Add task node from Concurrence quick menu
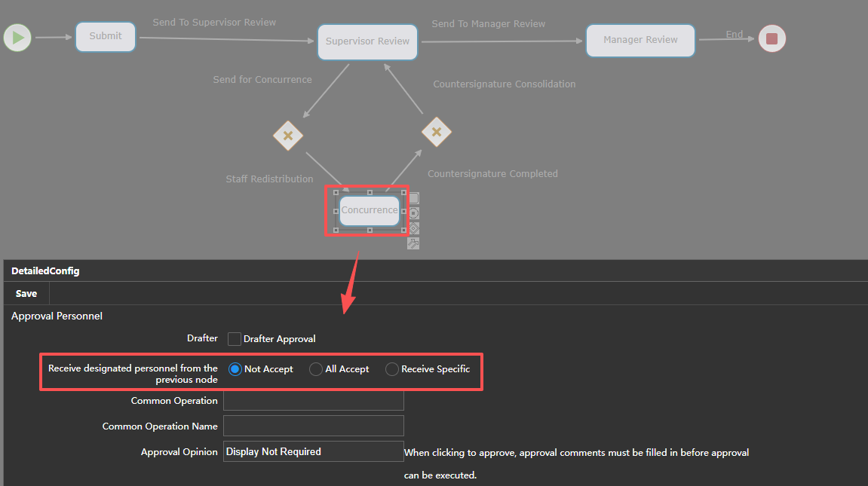868x486 pixels. [x=413, y=198]
